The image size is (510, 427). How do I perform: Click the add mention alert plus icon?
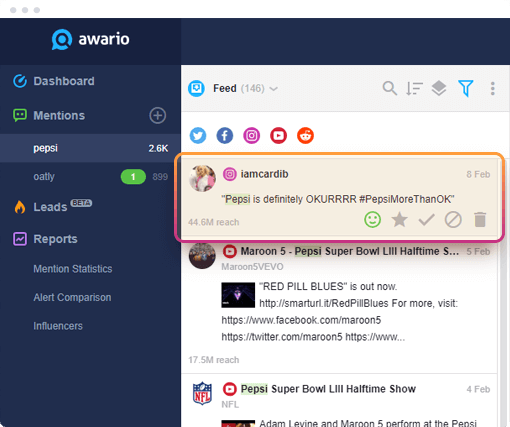point(157,116)
